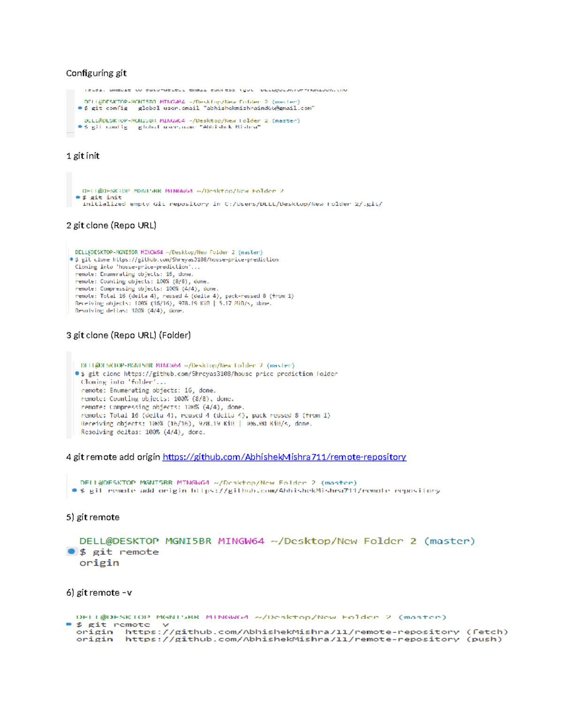Click the origin '(push)' output line

click(289, 639)
